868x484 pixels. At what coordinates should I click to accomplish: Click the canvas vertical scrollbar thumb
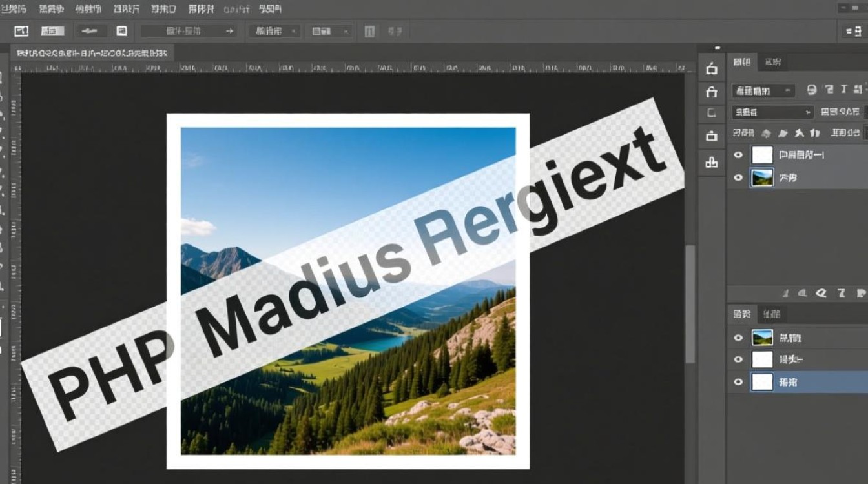click(x=690, y=303)
